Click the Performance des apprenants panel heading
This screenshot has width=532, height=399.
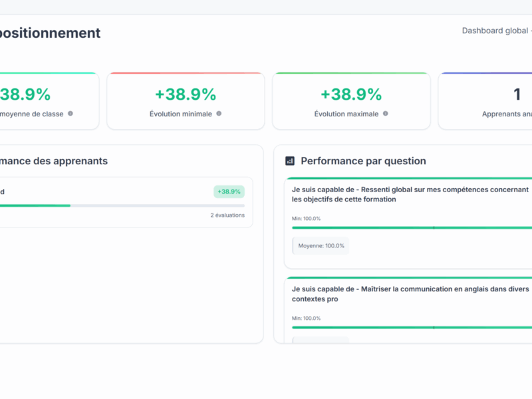53,161
